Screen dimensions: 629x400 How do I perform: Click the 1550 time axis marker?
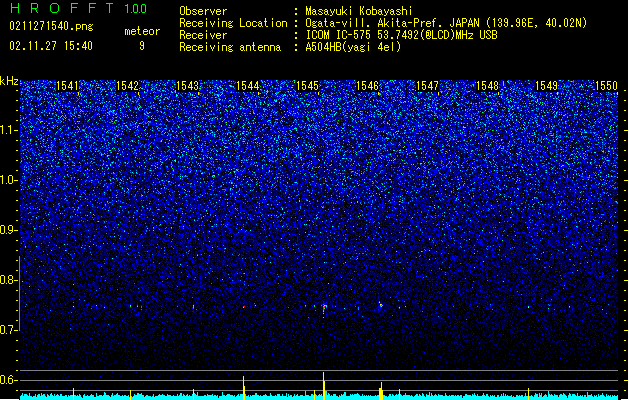(607, 86)
